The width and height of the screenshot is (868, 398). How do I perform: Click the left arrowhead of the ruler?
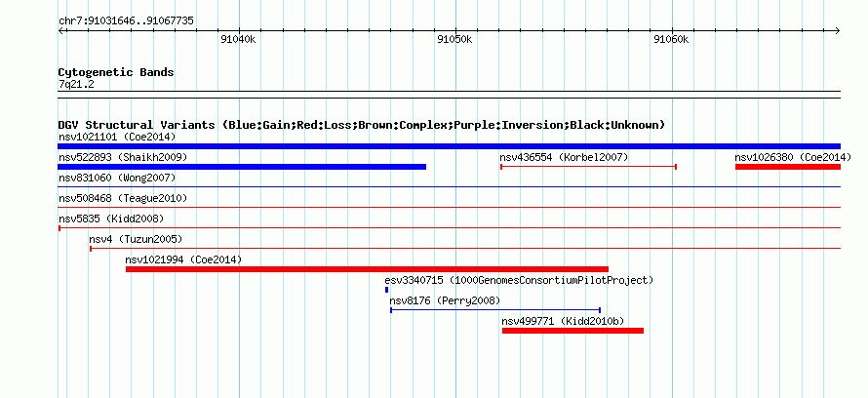click(x=60, y=30)
